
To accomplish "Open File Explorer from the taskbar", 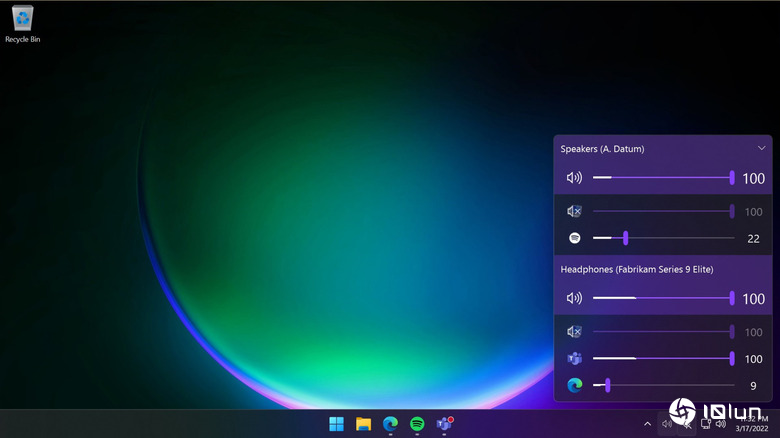I will [x=364, y=424].
